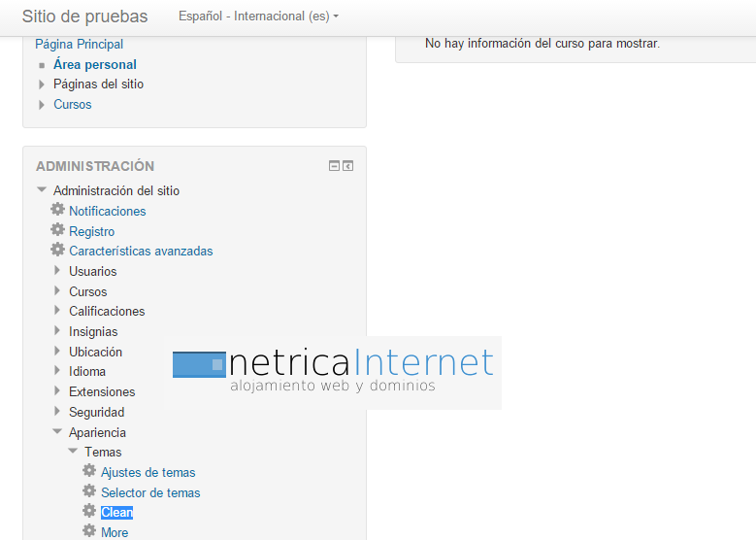This screenshot has width=756, height=540.
Task: Hide the Administración block with minus icon
Action: coord(335,166)
